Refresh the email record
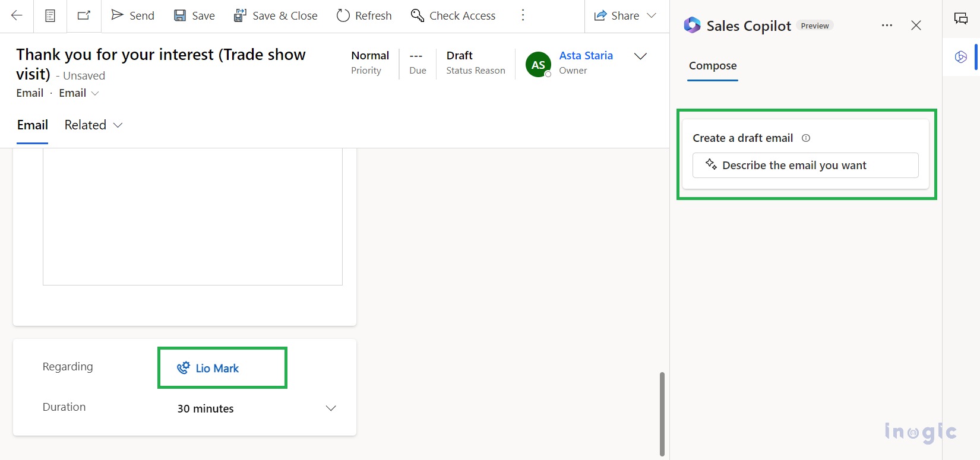Screen dimensions: 980x460 pos(364,16)
